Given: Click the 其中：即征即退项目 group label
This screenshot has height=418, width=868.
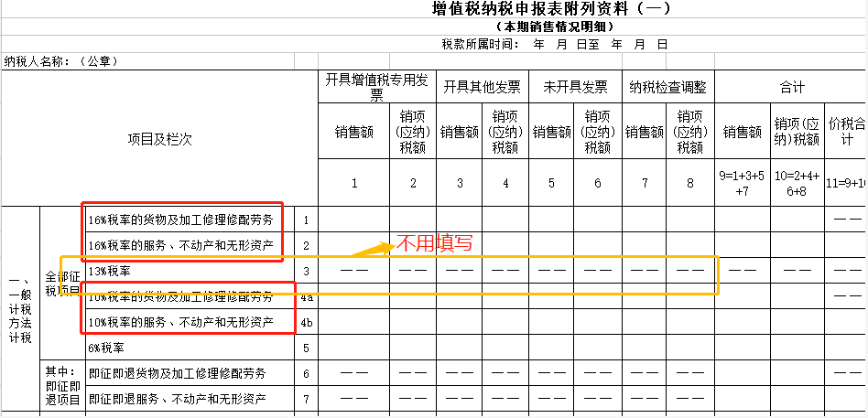Looking at the screenshot, I should [x=62, y=385].
